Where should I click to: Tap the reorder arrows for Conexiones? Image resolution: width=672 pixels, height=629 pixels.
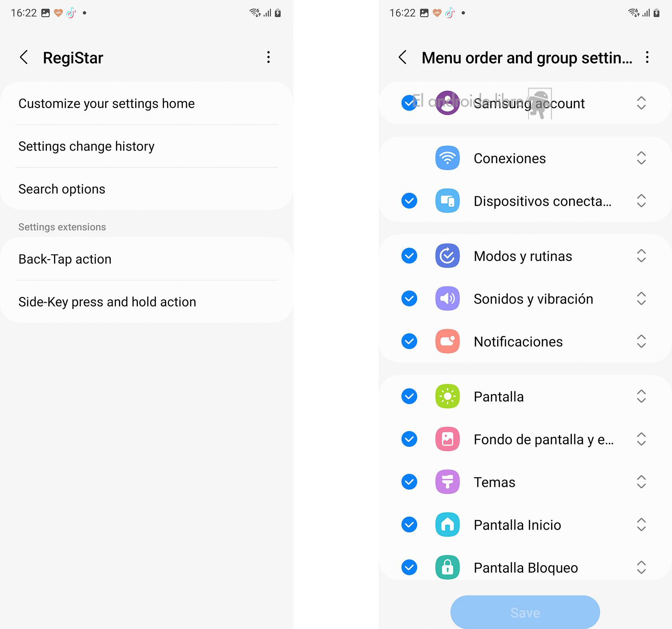pos(641,158)
